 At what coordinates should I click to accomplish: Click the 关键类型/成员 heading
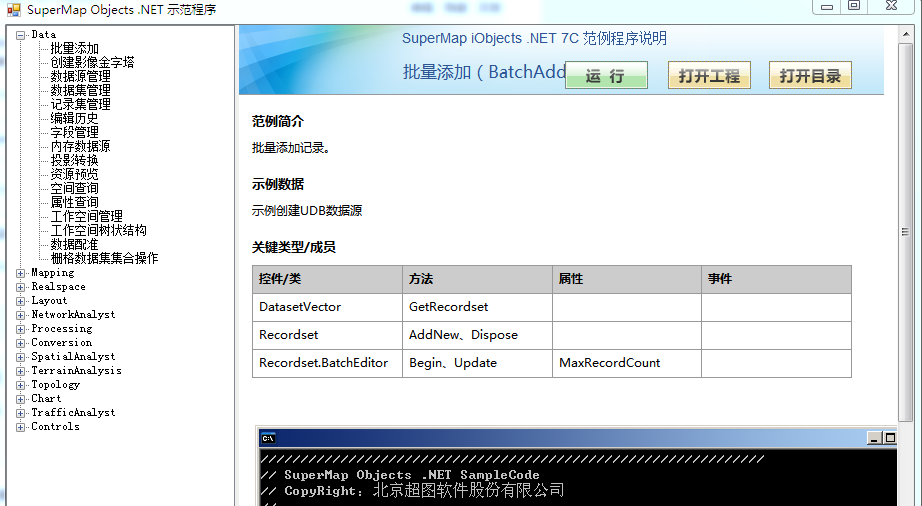[x=294, y=247]
